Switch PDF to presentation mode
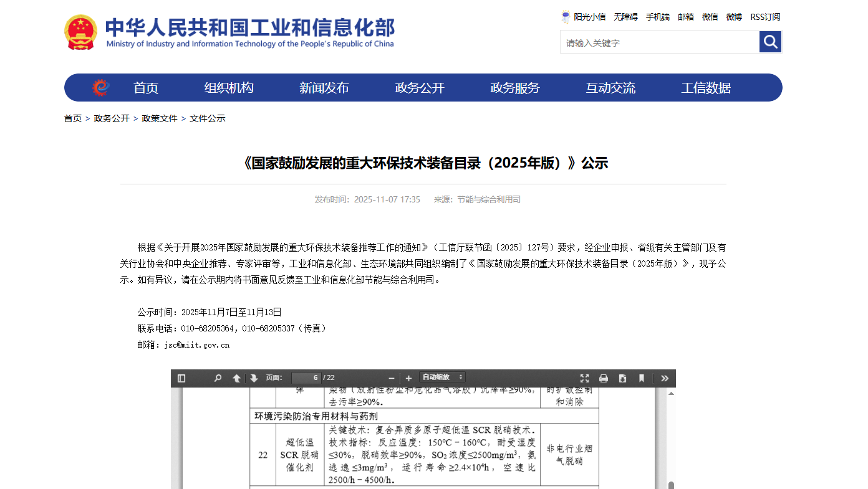Screen dimensions: 868x489 tap(584, 378)
